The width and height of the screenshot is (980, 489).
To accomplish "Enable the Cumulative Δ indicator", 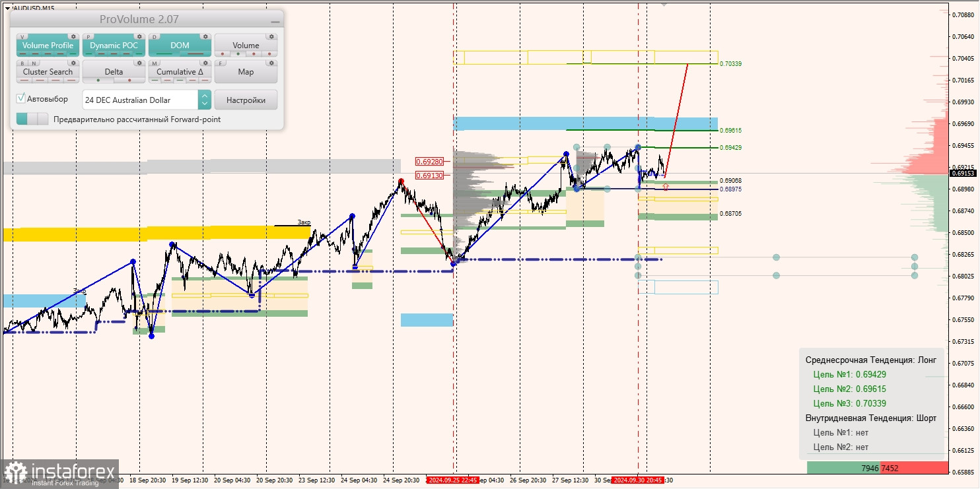I will tap(180, 72).
